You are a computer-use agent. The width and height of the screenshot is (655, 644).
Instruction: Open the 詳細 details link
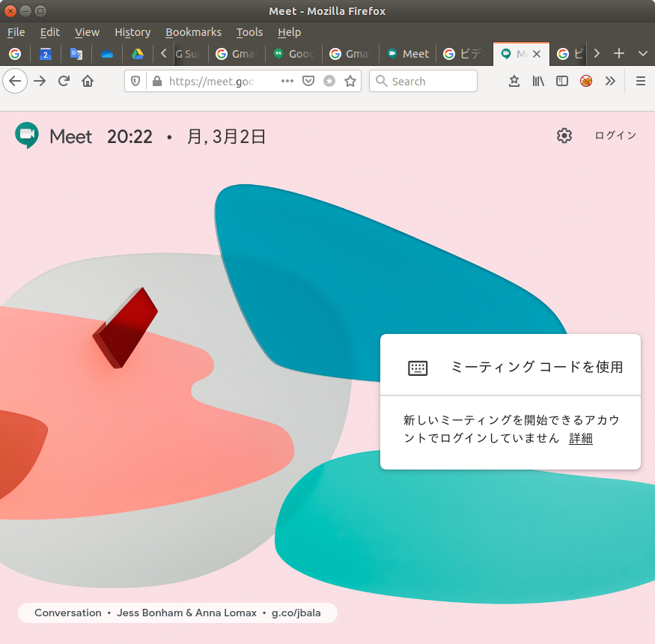coord(580,439)
